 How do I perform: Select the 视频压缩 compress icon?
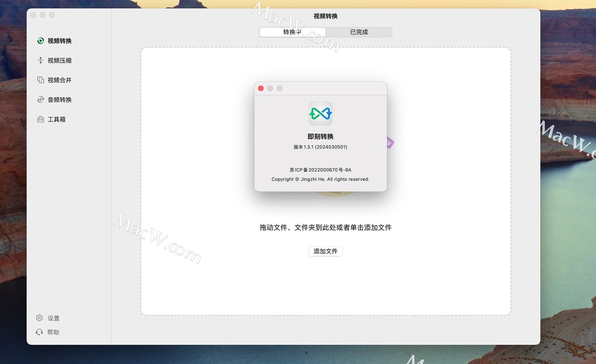[x=41, y=60]
